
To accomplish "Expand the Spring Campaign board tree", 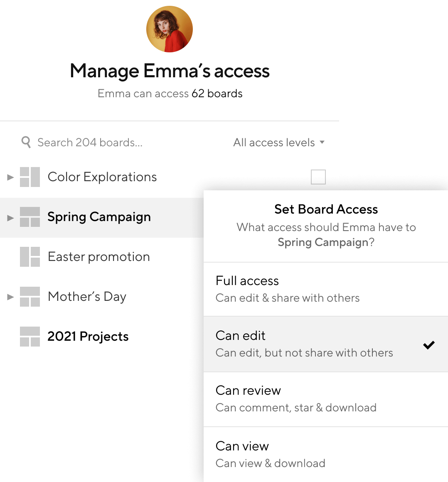I will tap(10, 218).
